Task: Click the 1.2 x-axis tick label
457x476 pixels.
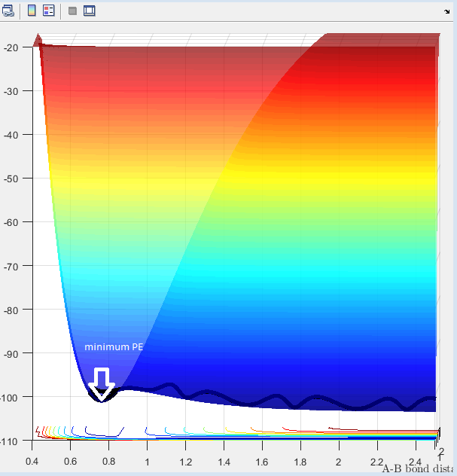Action: 185,462
